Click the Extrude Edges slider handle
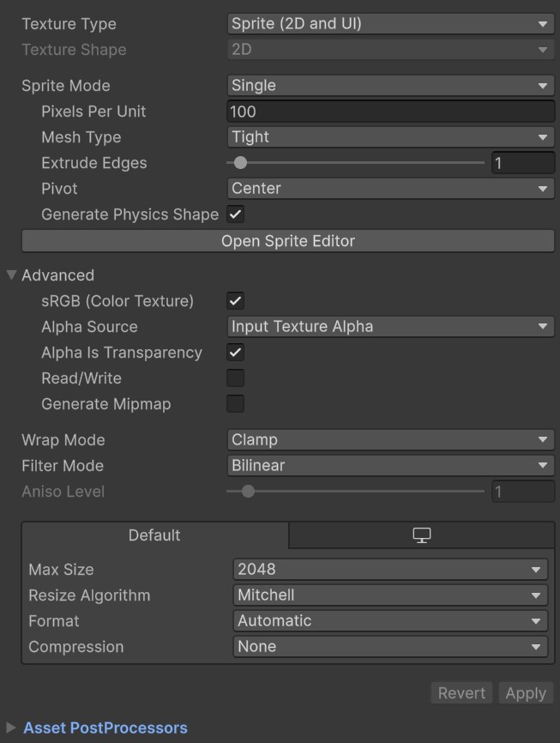Viewport: 560px width, 743px height. tap(241, 163)
